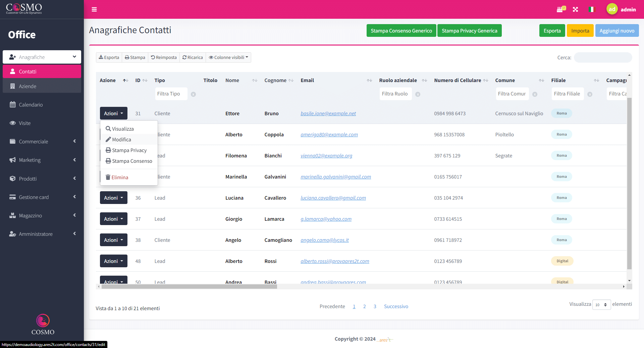
Task: Go to next page with Successivo
Action: click(x=396, y=306)
